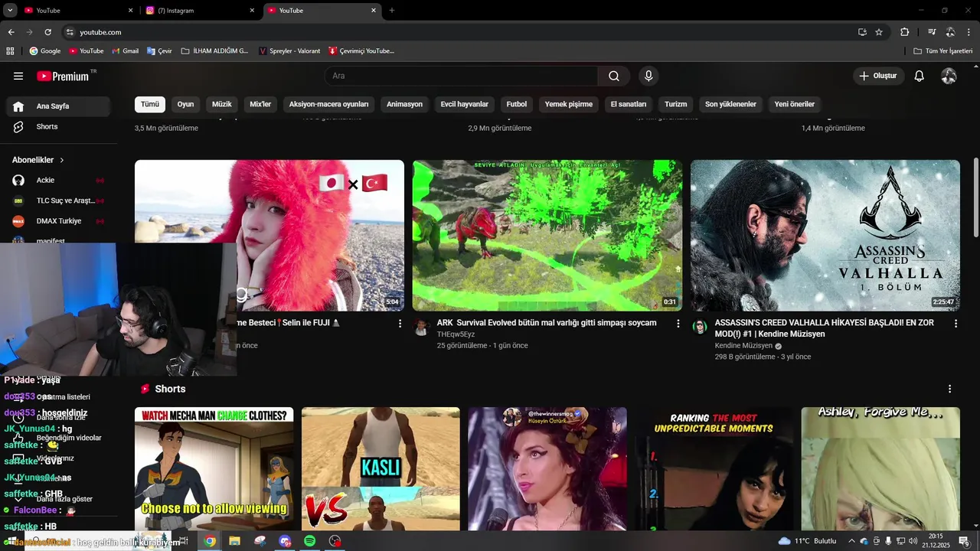
Task: Show hidden system tray icons
Action: [851, 541]
